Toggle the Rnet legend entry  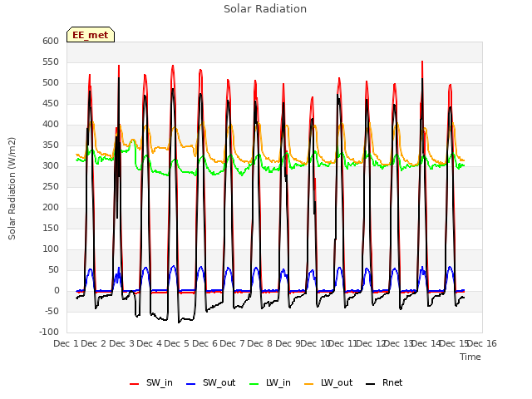click(x=384, y=382)
